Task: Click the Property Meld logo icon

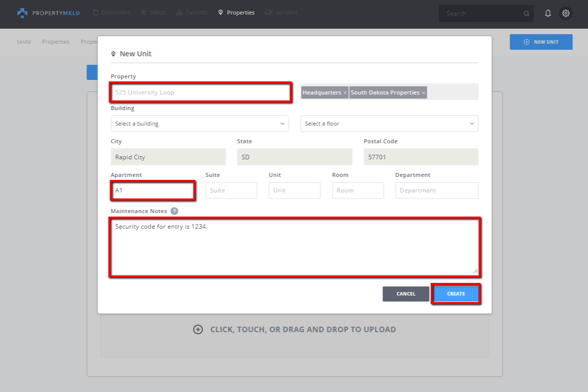Action: click(x=22, y=13)
